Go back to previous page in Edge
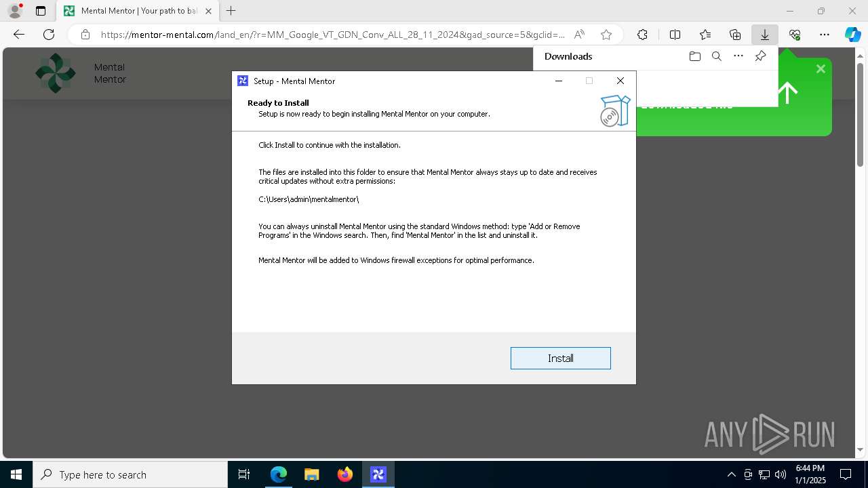 [19, 35]
